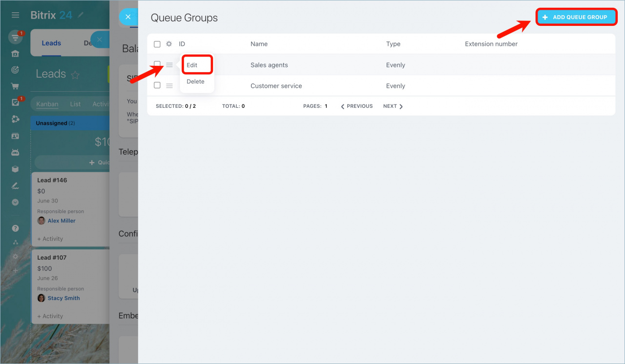Expand more sidebar items via chevron circle
This screenshot has width=625, height=364.
click(15, 202)
